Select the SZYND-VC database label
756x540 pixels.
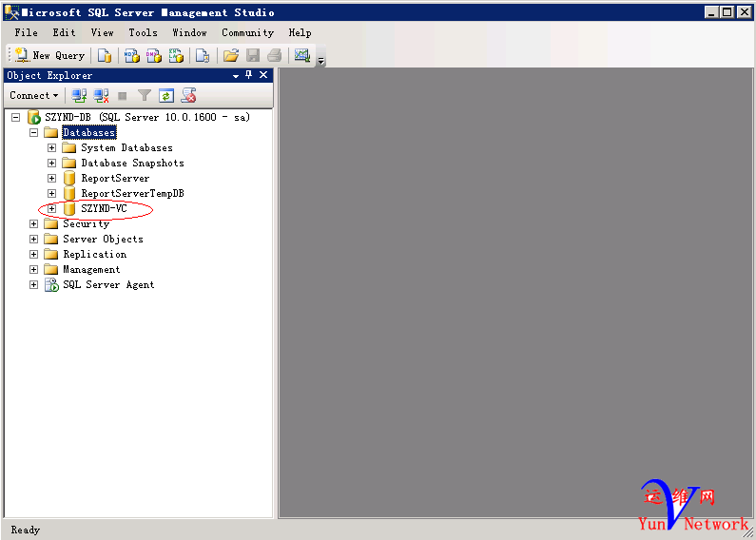point(105,209)
